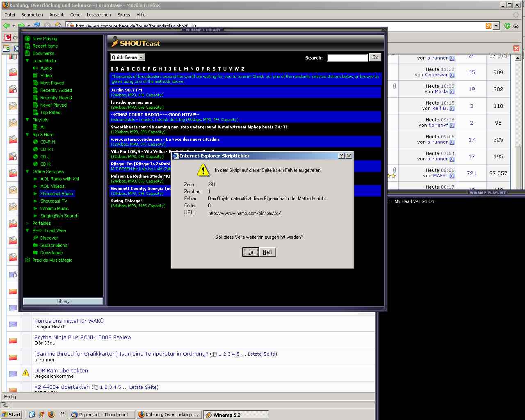The image size is (525, 420).
Task: Click the Subscriptions icon
Action: 35,245
